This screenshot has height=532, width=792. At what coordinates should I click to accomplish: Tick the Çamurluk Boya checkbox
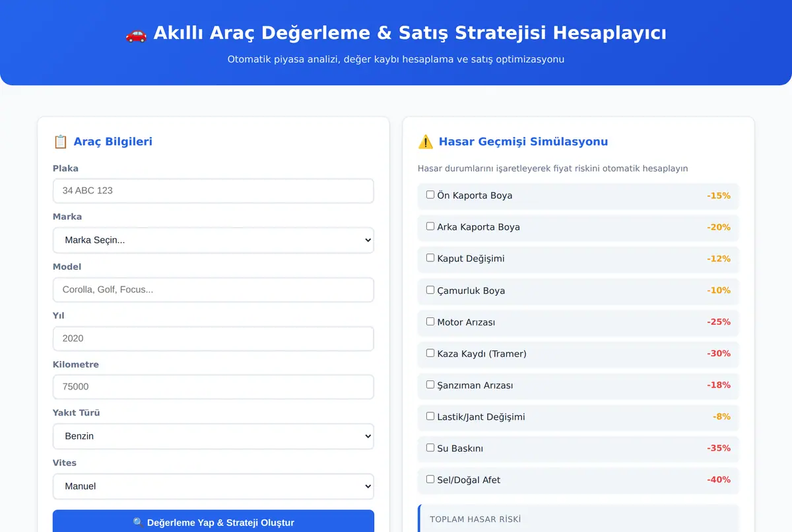tap(430, 290)
